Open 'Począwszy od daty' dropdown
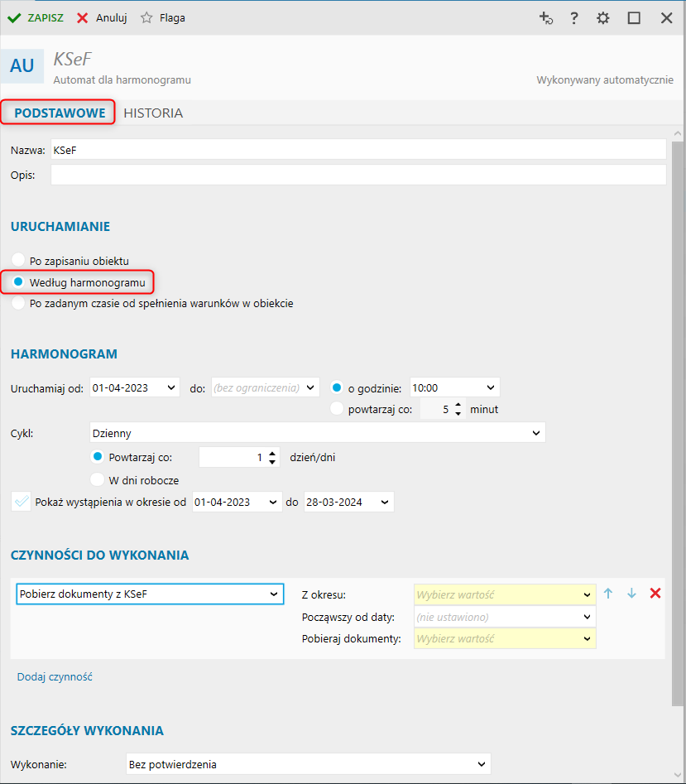Image resolution: width=686 pixels, height=784 pixels. click(x=587, y=617)
